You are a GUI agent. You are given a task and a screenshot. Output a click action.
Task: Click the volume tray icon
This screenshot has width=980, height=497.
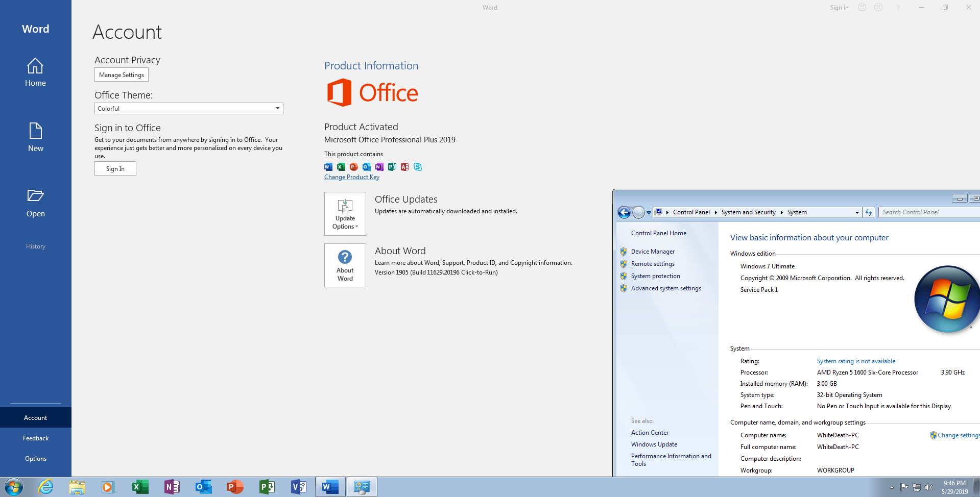929,487
